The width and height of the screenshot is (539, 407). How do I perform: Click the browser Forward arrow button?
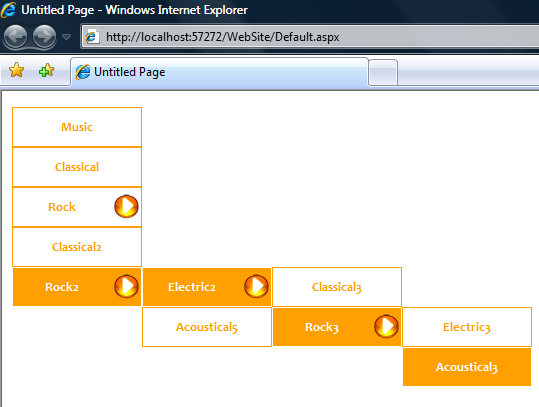click(45, 36)
